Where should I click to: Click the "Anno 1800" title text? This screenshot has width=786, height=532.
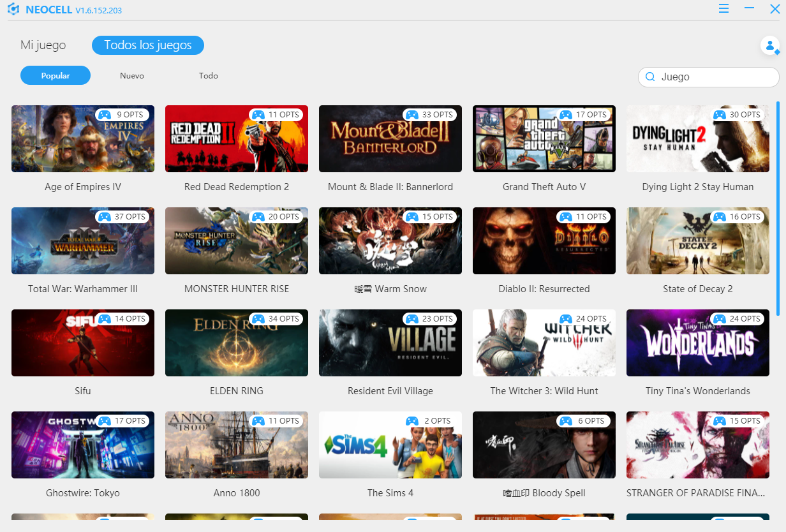237,493
